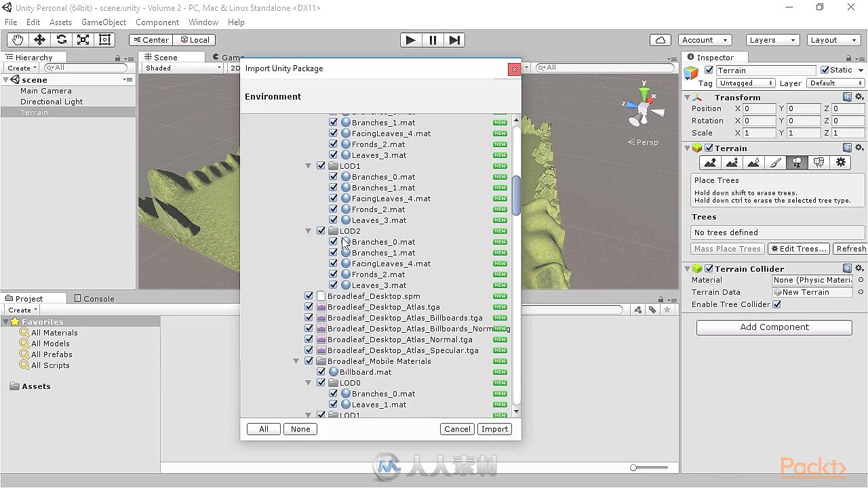Open the Layer dropdown Default

835,83
